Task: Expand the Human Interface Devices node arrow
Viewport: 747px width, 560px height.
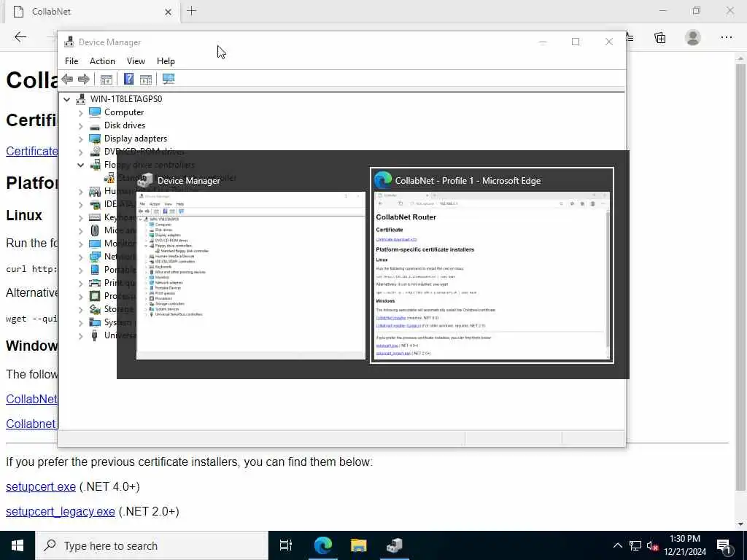Action: (x=80, y=192)
